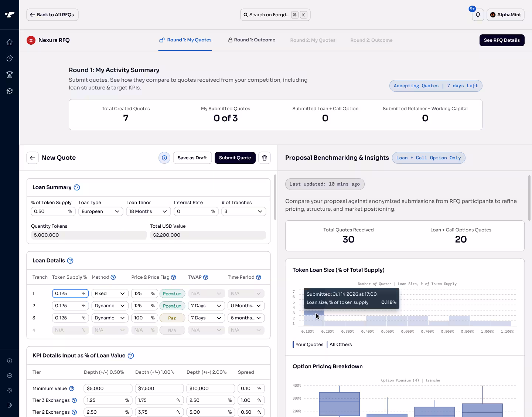Viewport: 532px width, 417px height.
Task: Open the home icon in sidebar
Action: (x=10, y=42)
